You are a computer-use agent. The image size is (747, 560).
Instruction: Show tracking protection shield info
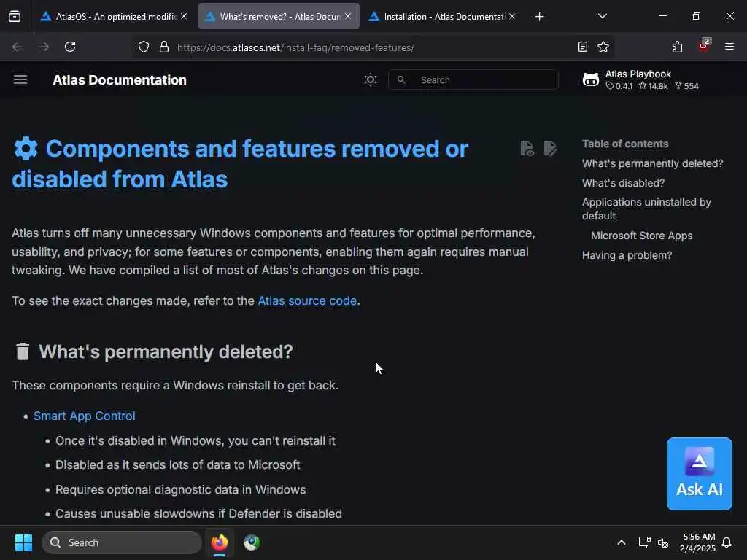tap(144, 47)
